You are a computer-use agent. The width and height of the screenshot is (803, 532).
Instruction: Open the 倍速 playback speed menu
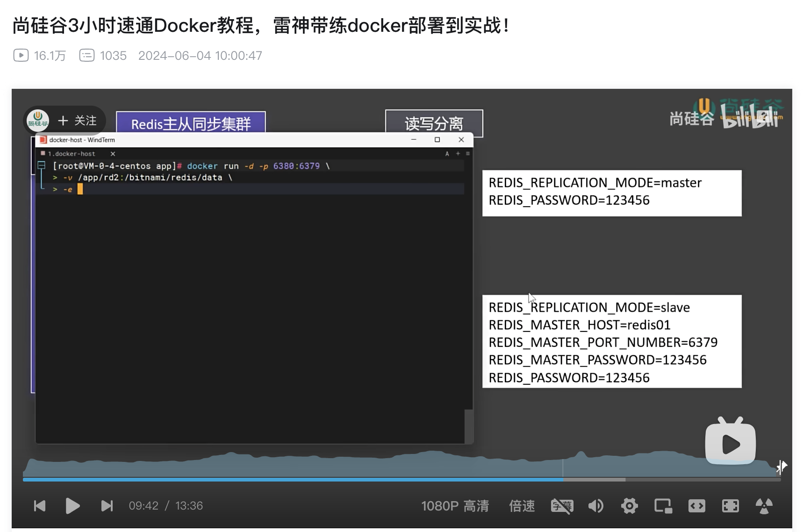tap(522, 506)
